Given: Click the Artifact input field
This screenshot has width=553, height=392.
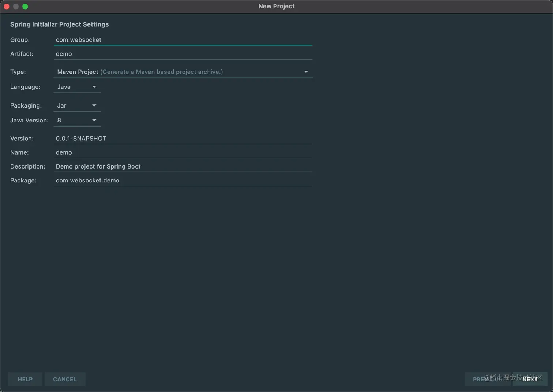Looking at the screenshot, I should (183, 53).
